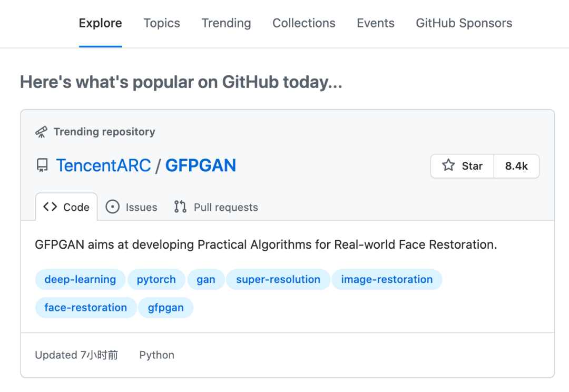Click the telescope Trending repository icon

click(x=41, y=132)
